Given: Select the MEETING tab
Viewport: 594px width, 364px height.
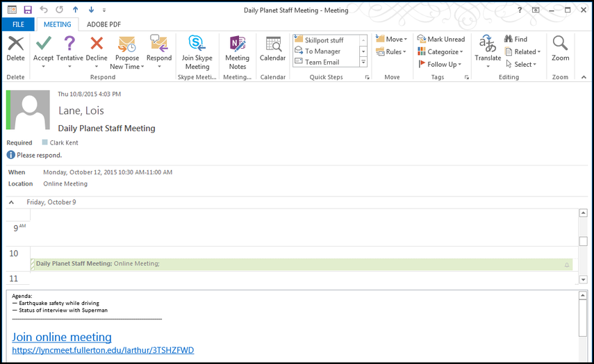Looking at the screenshot, I should coord(57,24).
